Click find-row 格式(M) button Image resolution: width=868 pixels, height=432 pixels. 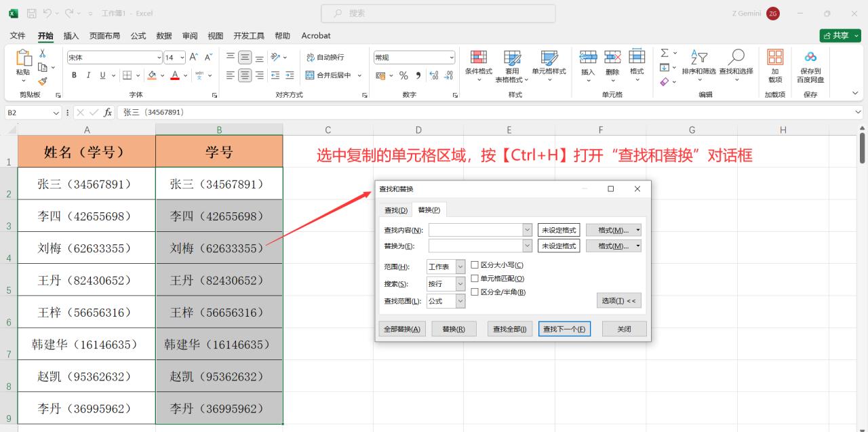[614, 230]
